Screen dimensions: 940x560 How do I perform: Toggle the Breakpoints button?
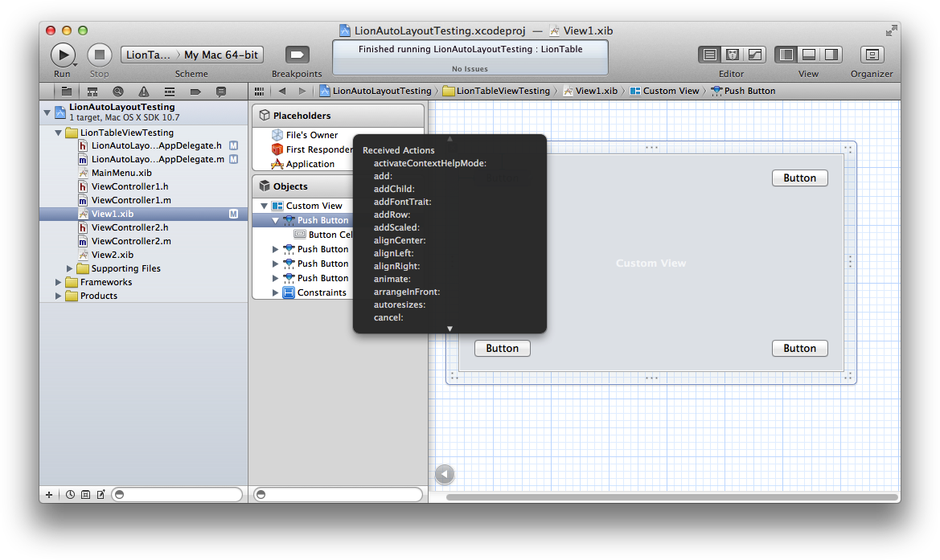(297, 55)
